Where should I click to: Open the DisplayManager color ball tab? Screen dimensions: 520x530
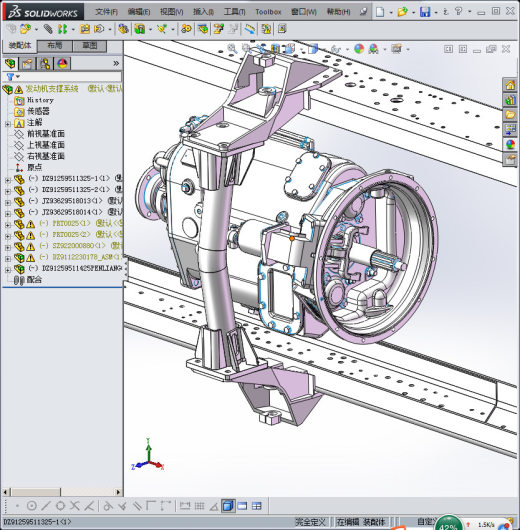[x=62, y=63]
